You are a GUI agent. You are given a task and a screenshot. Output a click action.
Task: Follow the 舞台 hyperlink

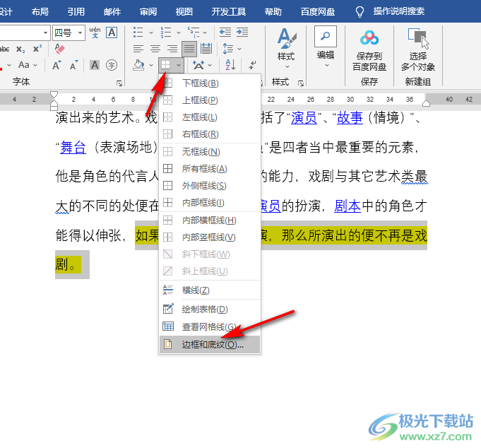(x=73, y=147)
